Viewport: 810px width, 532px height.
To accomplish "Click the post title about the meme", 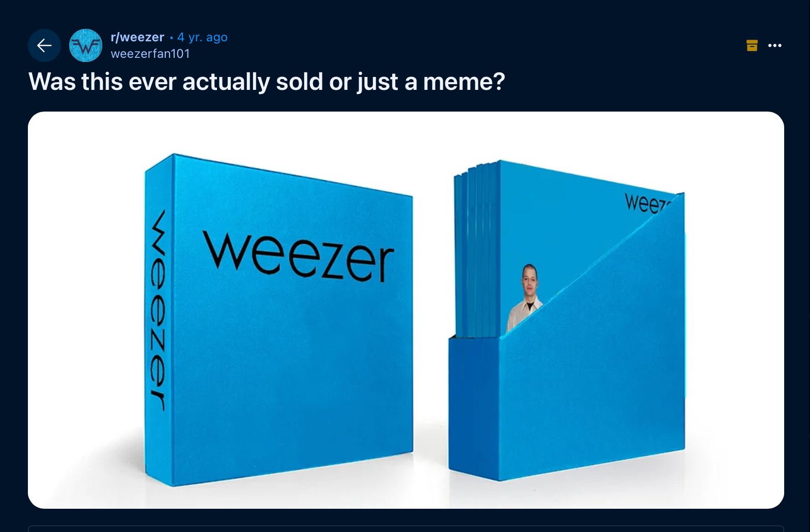I will 267,82.
